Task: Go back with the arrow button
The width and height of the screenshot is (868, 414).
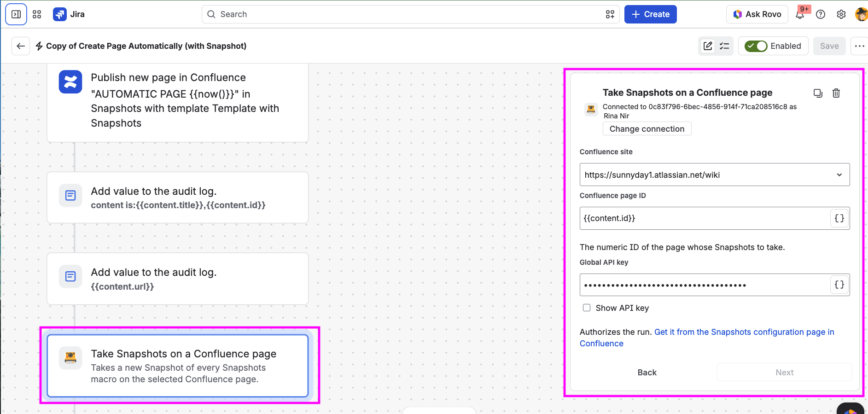Action: pyautogui.click(x=21, y=46)
